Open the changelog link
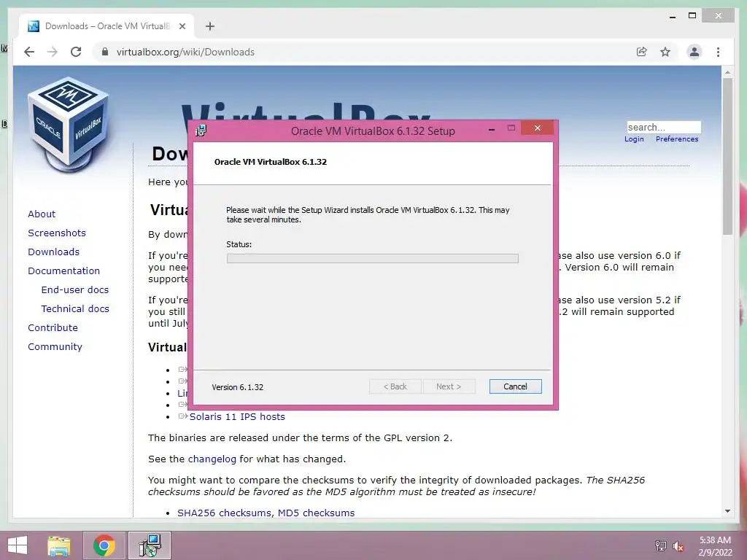The width and height of the screenshot is (747, 560). click(x=212, y=459)
